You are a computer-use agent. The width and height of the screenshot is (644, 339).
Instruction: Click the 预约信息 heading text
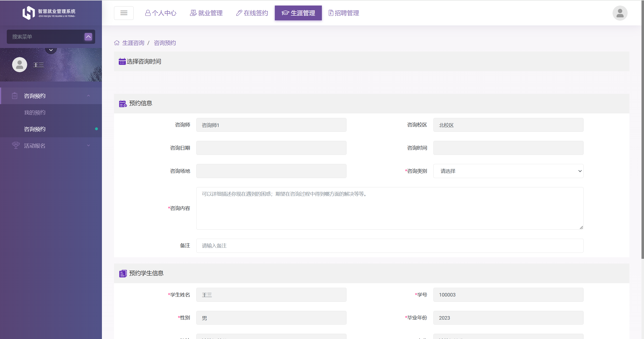(140, 103)
